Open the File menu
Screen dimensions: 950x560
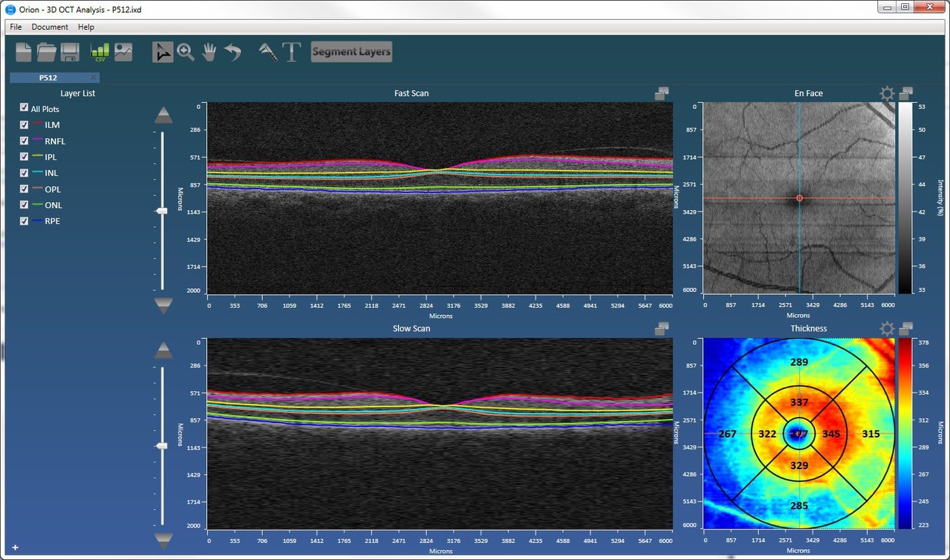[x=15, y=27]
